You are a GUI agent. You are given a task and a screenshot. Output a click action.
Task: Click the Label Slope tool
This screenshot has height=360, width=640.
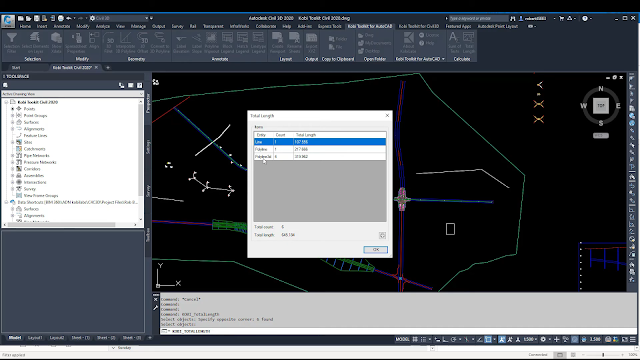click(197, 42)
